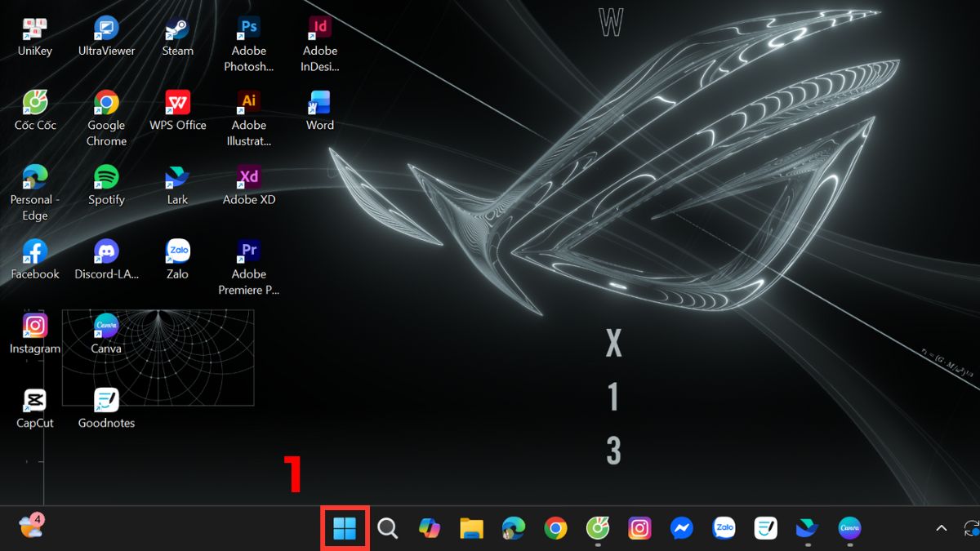The width and height of the screenshot is (980, 551).
Task: Open Windows Search
Action: (387, 528)
